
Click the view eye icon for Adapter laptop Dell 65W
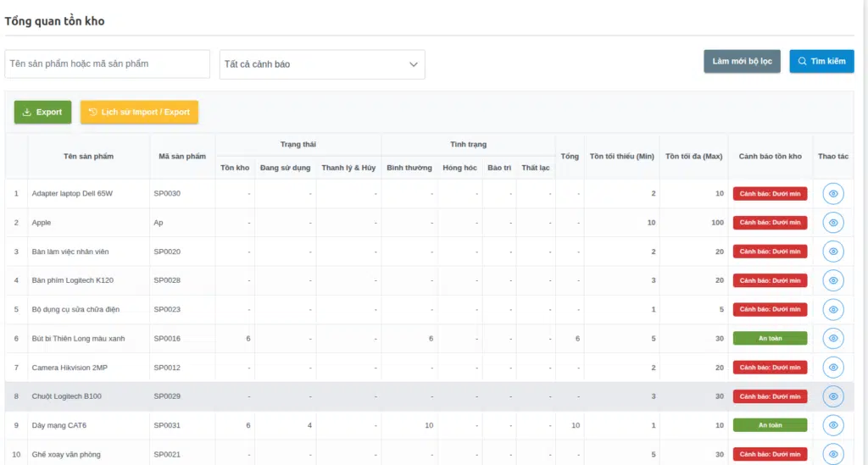832,193
